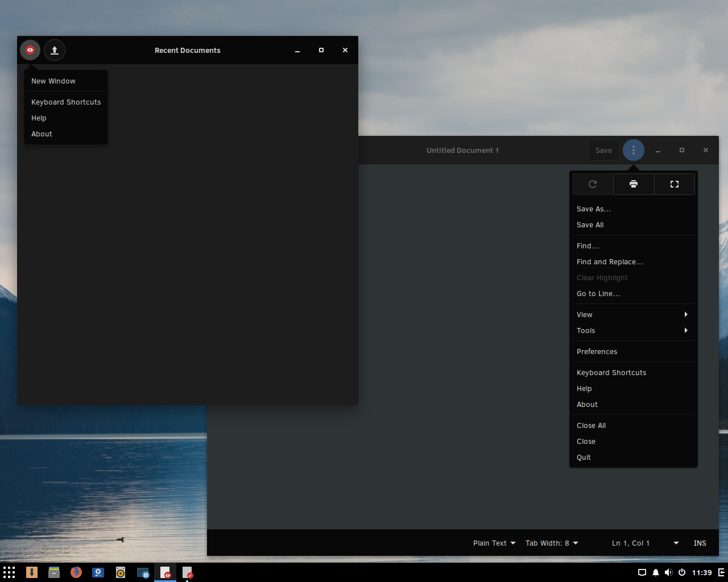Click the red eye app menu icon
The width and height of the screenshot is (728, 582).
click(x=30, y=50)
